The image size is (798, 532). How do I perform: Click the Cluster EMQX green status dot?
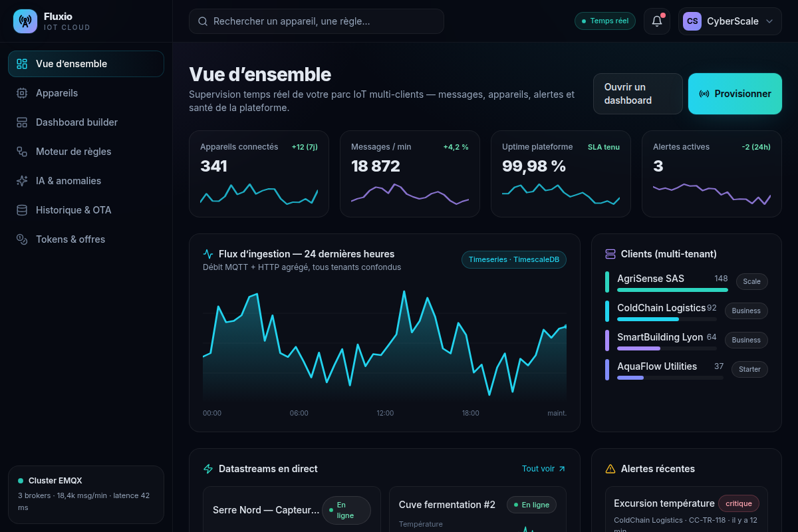[x=21, y=480]
